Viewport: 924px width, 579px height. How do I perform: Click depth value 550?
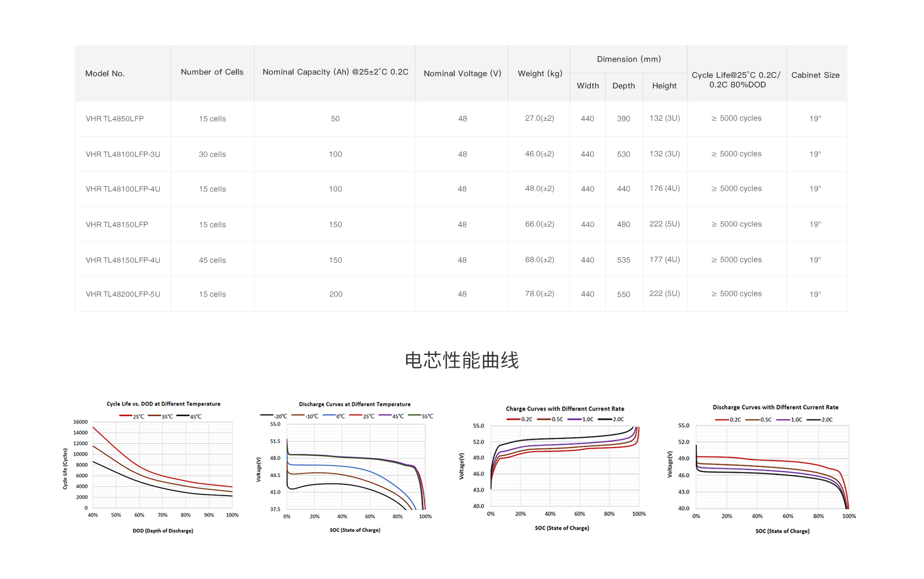624,294
